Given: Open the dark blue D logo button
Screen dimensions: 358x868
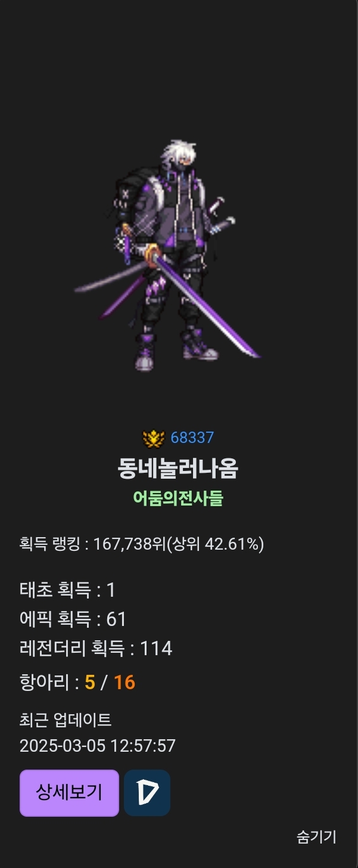Looking at the screenshot, I should [147, 793].
